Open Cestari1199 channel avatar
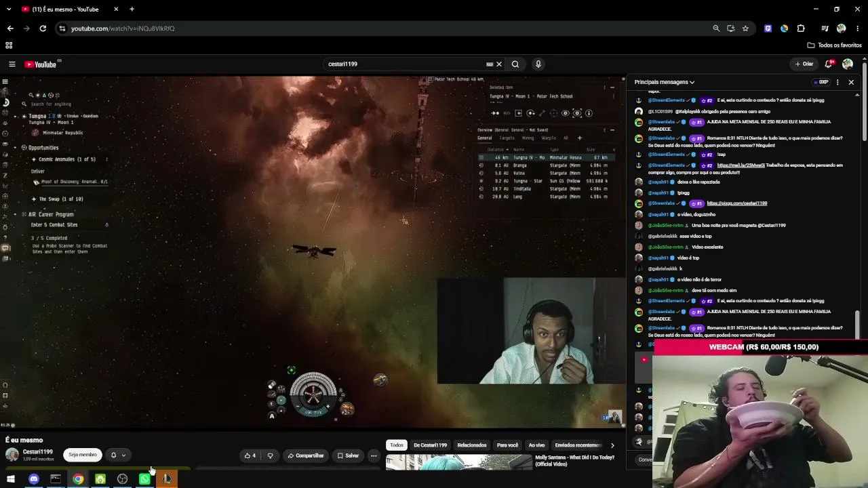Screen dimensions: 868x488 12,455
